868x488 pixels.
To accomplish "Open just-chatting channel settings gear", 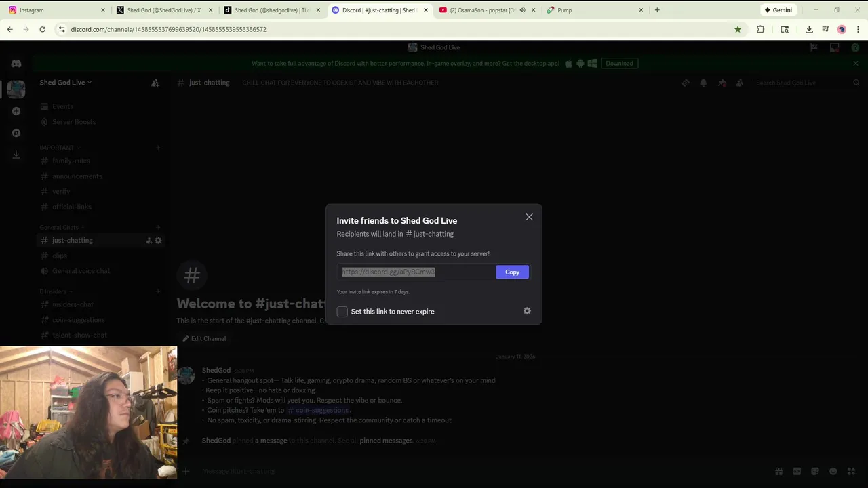I will [x=158, y=241].
